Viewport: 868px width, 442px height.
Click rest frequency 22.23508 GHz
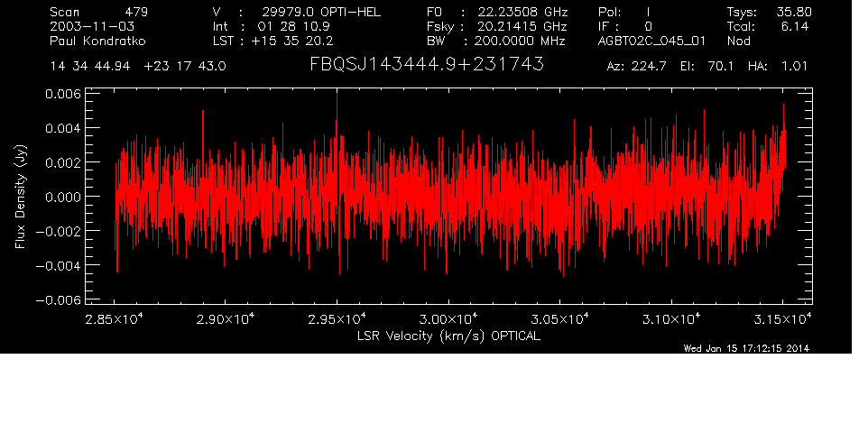tap(522, 12)
